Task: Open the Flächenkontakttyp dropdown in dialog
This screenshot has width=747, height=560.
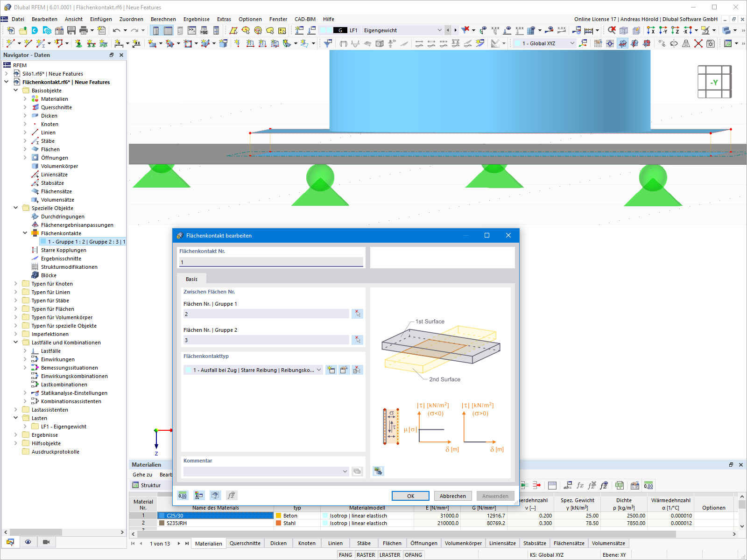Action: [x=319, y=370]
